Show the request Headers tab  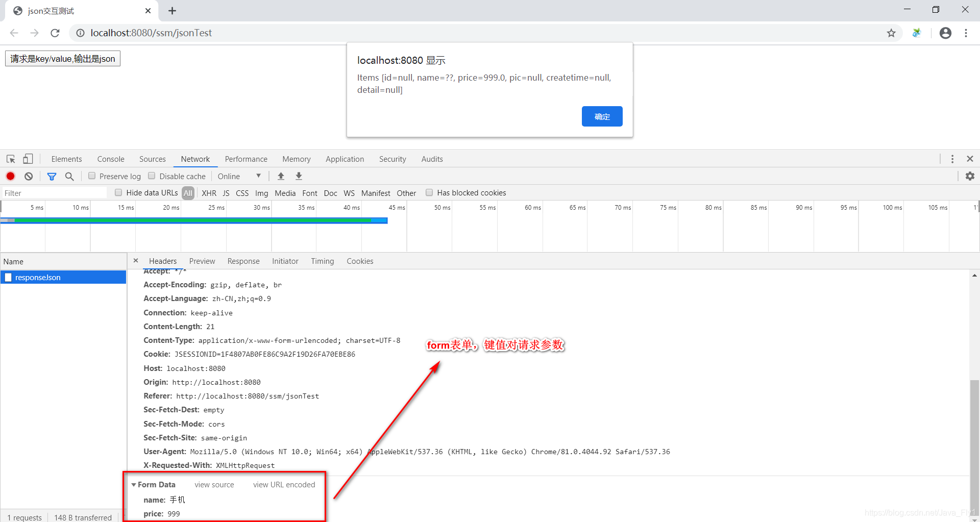tap(163, 261)
